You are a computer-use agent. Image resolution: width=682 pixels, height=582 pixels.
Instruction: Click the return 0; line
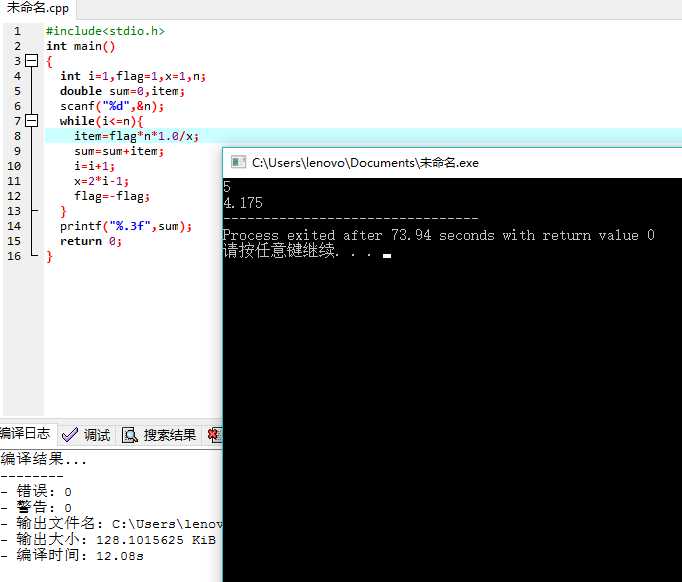pos(91,241)
